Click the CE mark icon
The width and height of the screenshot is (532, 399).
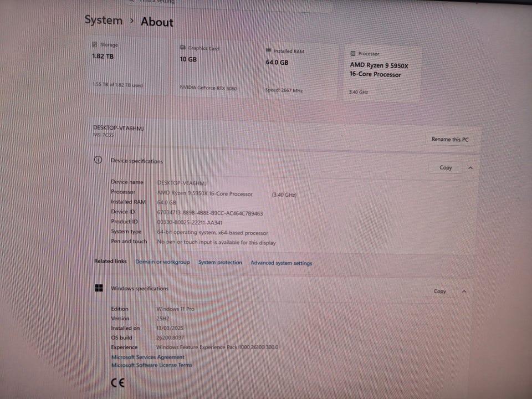point(117,383)
